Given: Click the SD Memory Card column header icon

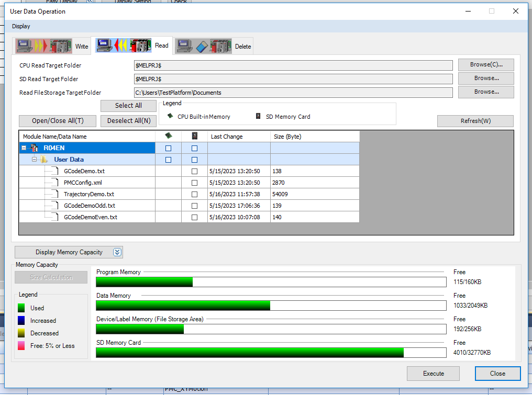Looking at the screenshot, I should click(194, 136).
